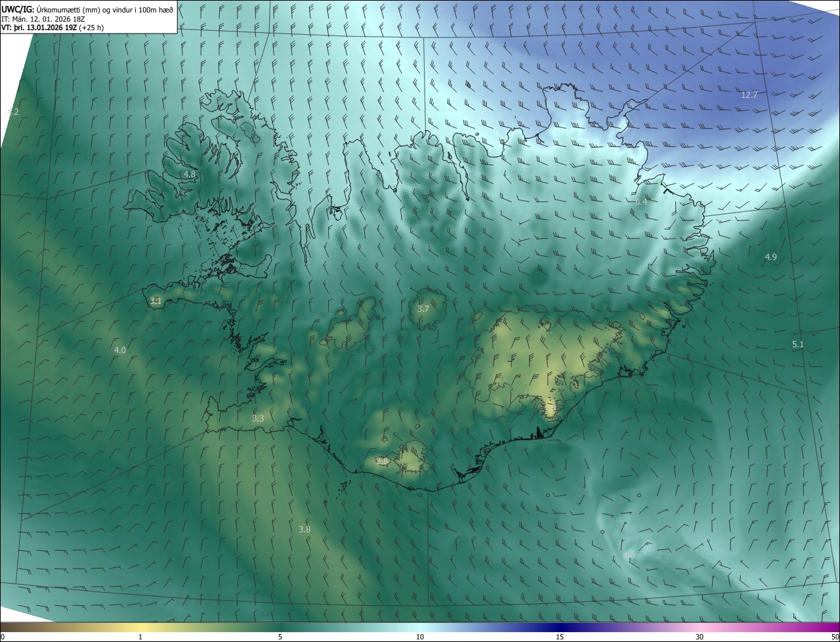
Task: Click the 3.7 value label
Action: 423,309
